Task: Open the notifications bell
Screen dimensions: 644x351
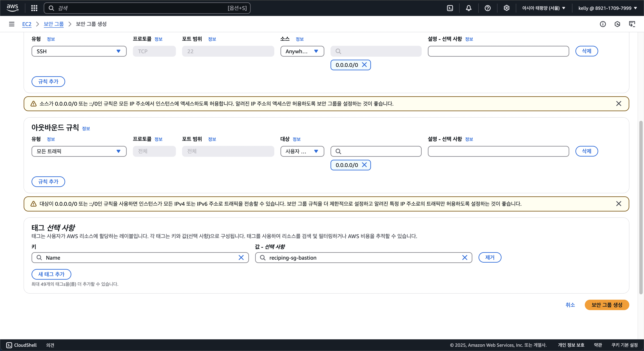Action: (469, 8)
